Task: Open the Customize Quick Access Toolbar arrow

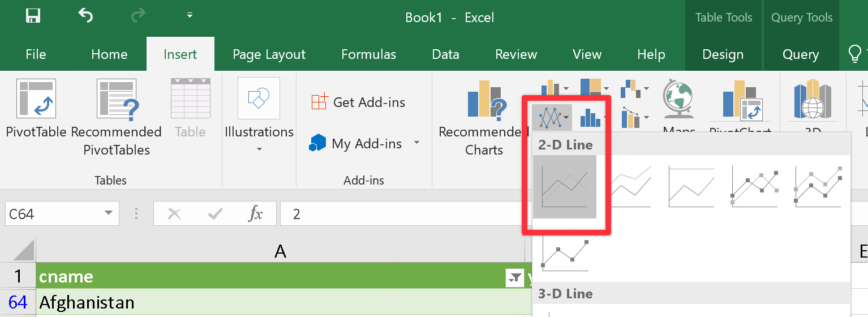Action: [190, 15]
